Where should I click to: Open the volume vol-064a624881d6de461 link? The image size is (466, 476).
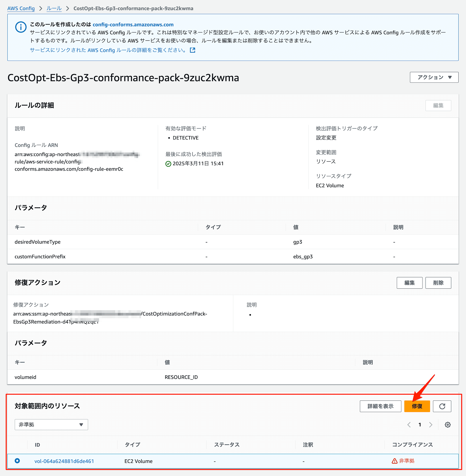[x=64, y=461]
